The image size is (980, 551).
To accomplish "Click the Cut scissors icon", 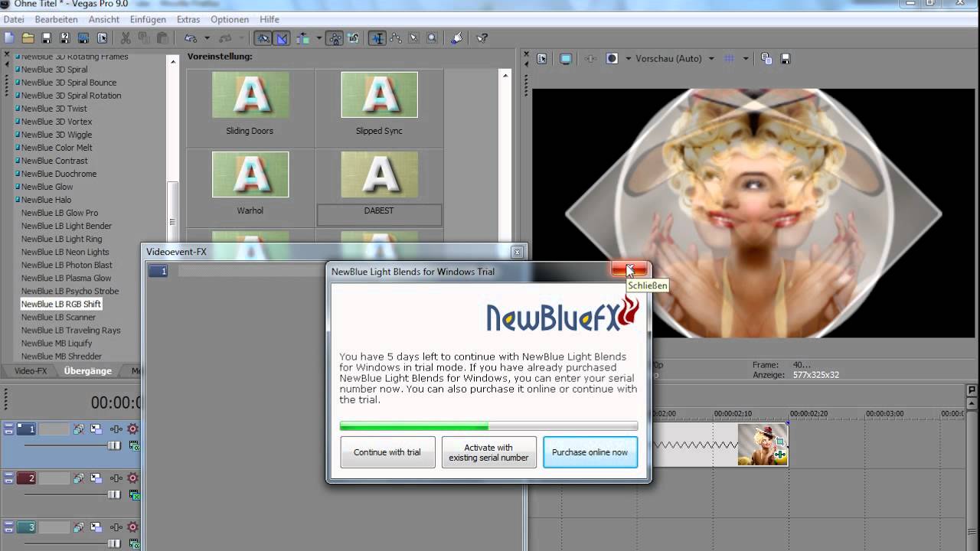I will point(126,38).
